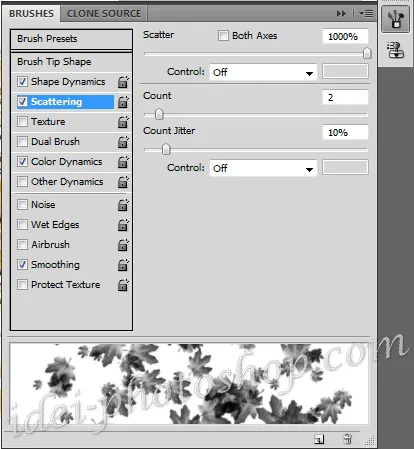Open the Scatter Control dropdown

click(263, 72)
